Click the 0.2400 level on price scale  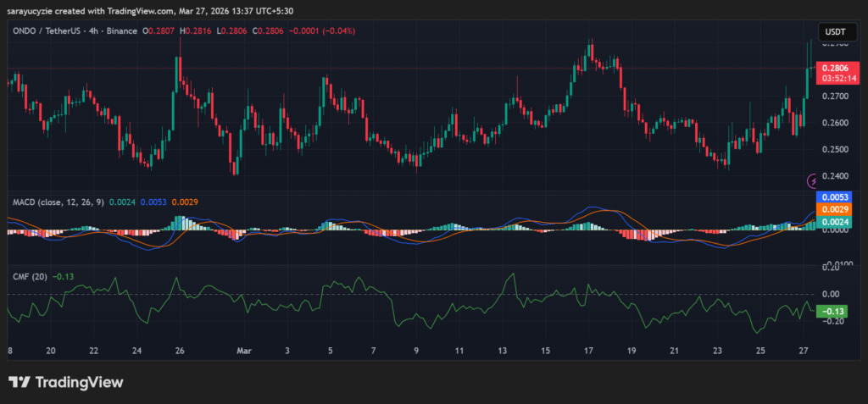pos(832,177)
